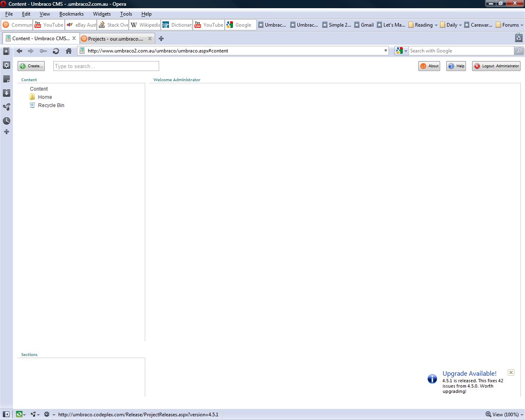Viewport: 525px width, 420px height.
Task: Click the password wand key icon
Action: click(x=43, y=51)
